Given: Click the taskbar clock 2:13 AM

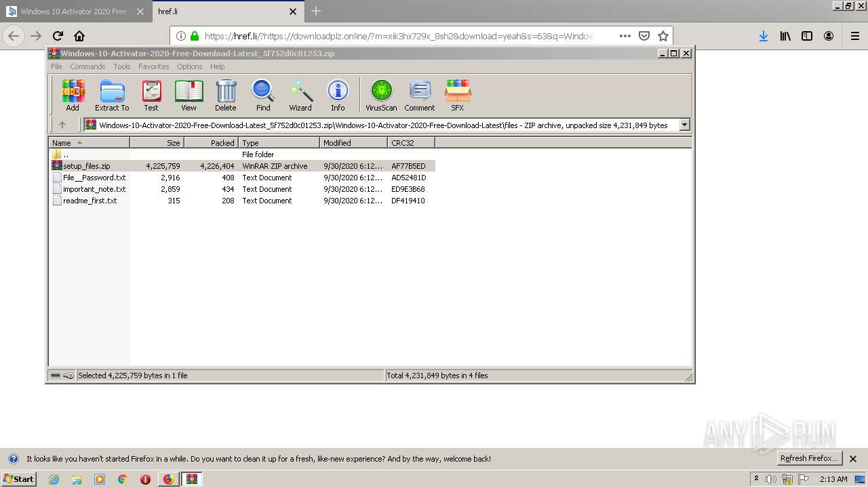Looking at the screenshot, I should 833,479.
